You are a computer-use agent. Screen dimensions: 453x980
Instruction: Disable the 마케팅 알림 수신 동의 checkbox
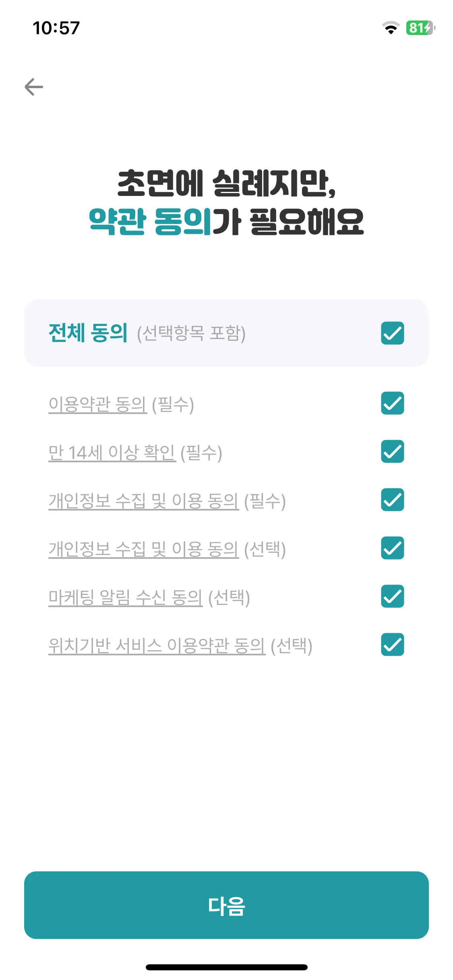(x=393, y=596)
